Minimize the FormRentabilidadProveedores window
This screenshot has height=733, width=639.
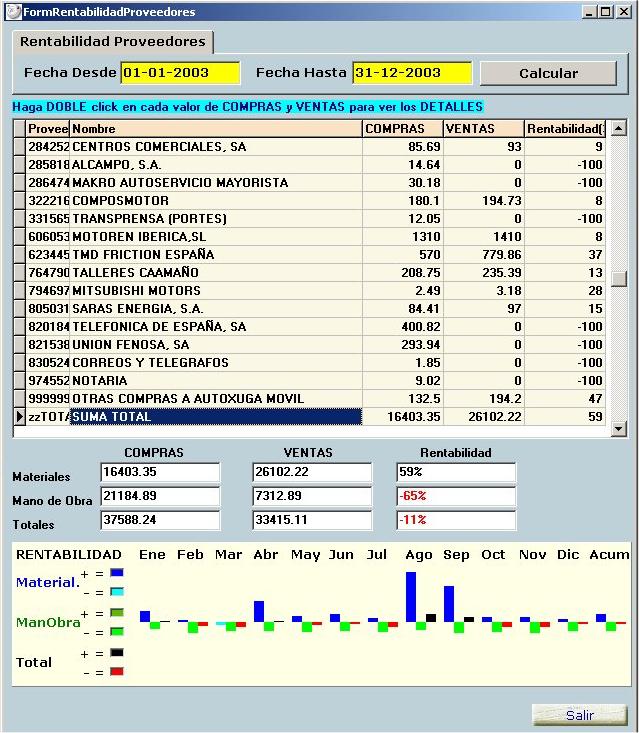pos(589,12)
